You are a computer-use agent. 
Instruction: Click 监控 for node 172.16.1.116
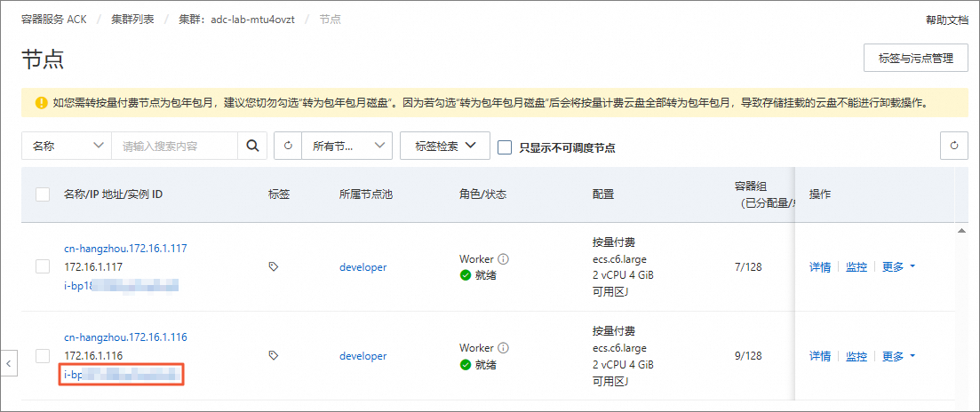tap(857, 356)
